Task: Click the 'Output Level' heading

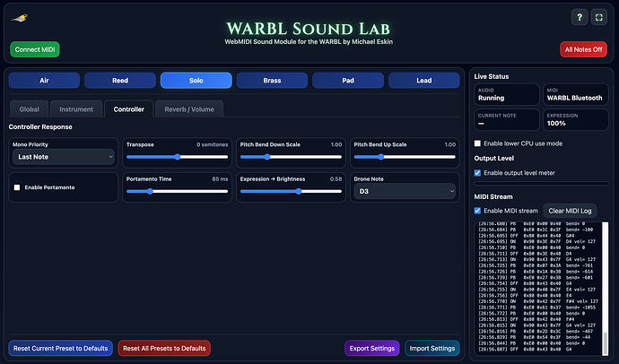Action: coord(494,158)
